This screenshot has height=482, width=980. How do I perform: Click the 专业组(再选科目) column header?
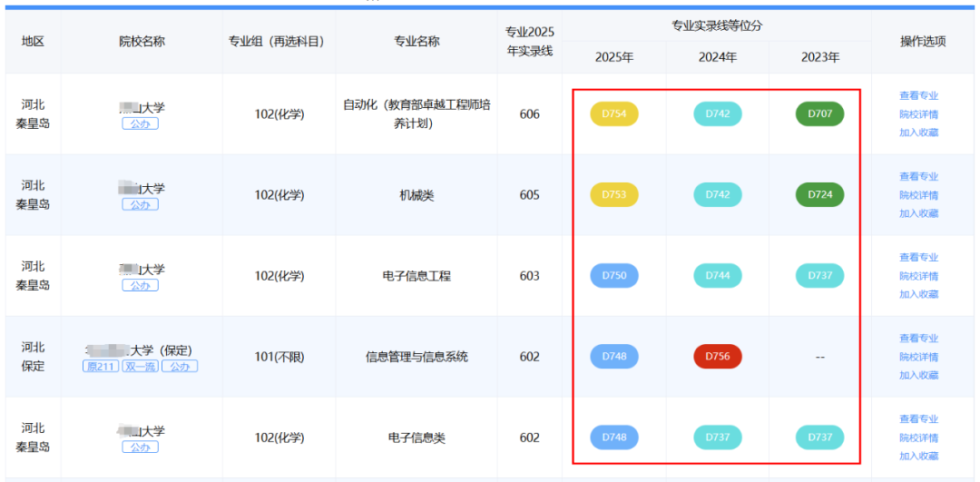click(279, 41)
